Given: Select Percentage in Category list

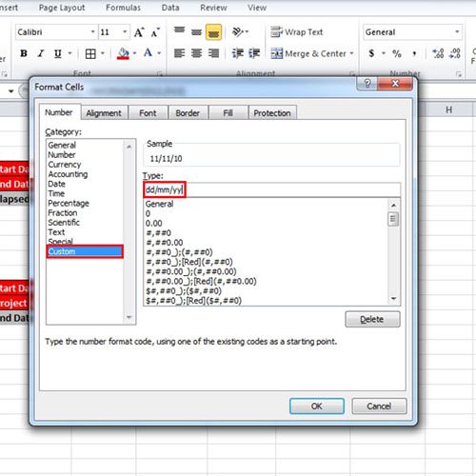Looking at the screenshot, I should (69, 203).
